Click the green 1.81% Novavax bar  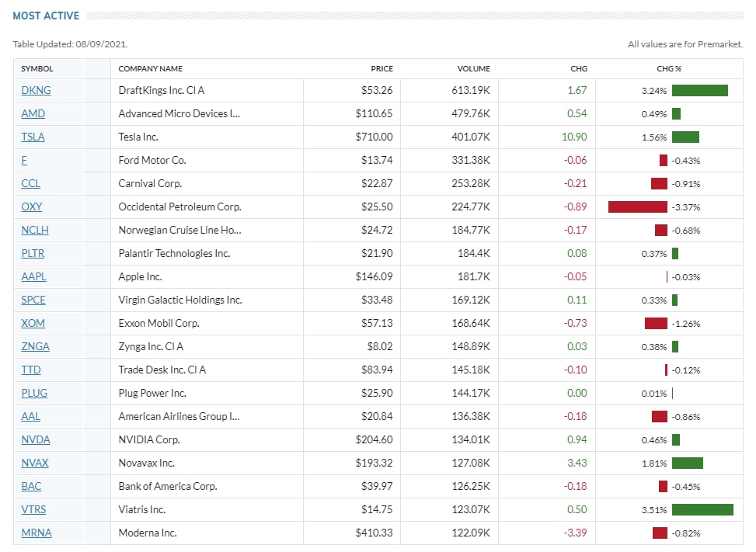[x=687, y=463]
